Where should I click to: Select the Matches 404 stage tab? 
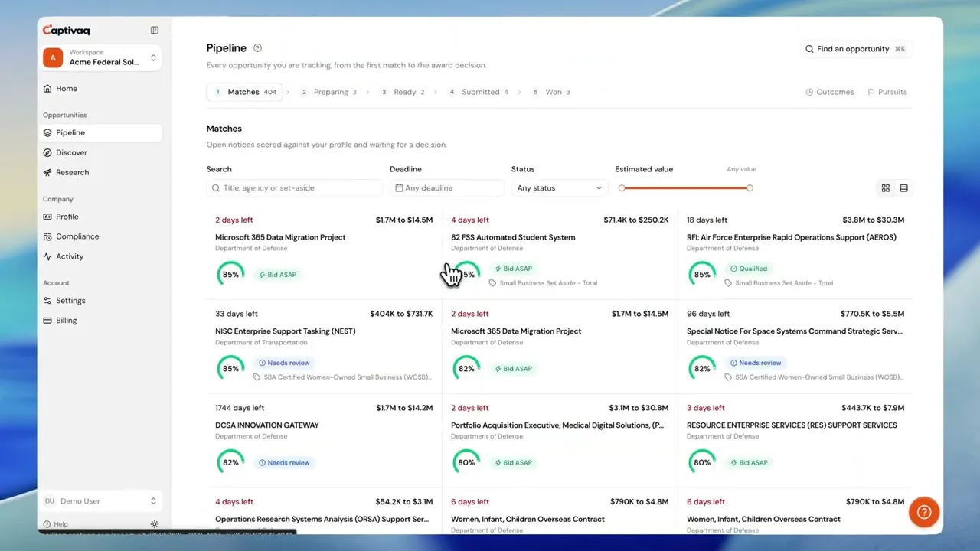(245, 92)
